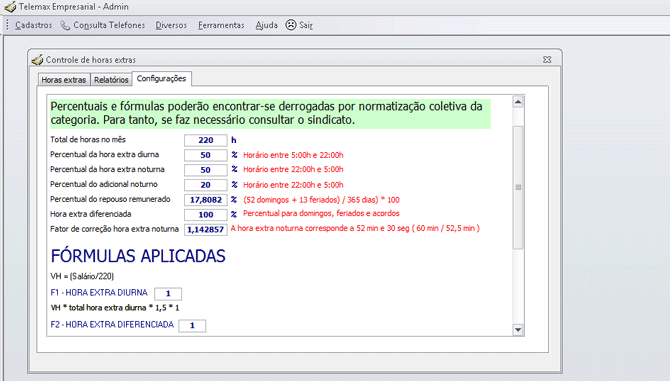Click the note '(52 domingos + 13 feriados) / 365 dias) * 100'

[321, 200]
